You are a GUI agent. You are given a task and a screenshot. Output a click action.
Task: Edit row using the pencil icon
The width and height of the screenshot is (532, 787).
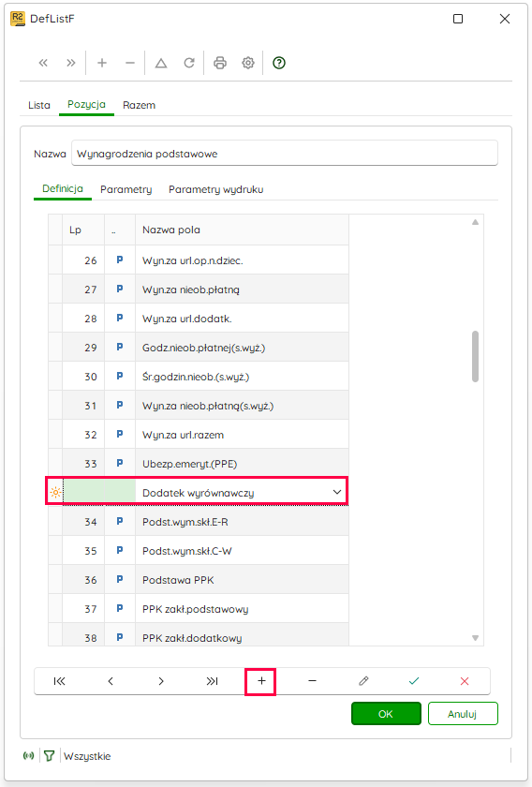coord(363,681)
